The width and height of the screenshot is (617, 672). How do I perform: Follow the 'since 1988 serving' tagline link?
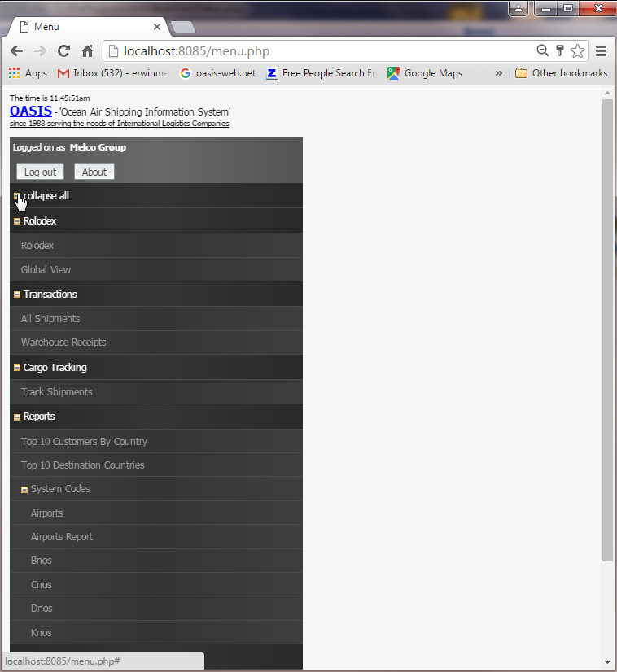pos(119,124)
